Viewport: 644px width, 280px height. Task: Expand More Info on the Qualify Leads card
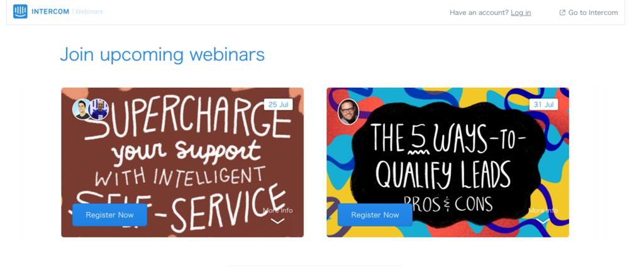tap(543, 215)
